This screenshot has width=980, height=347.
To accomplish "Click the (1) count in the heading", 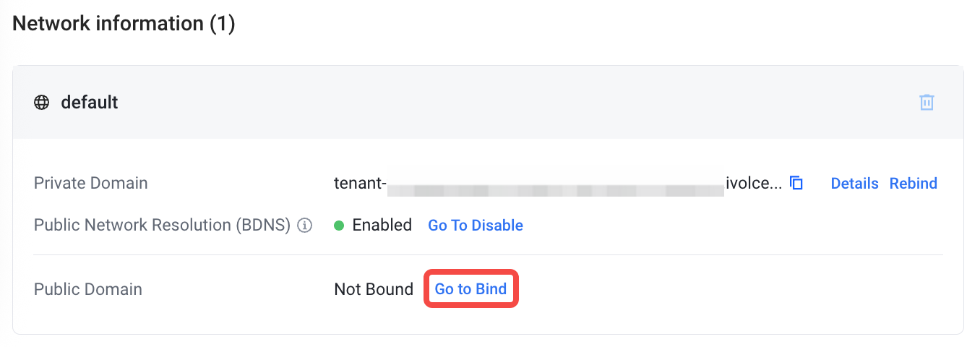I will [x=223, y=24].
